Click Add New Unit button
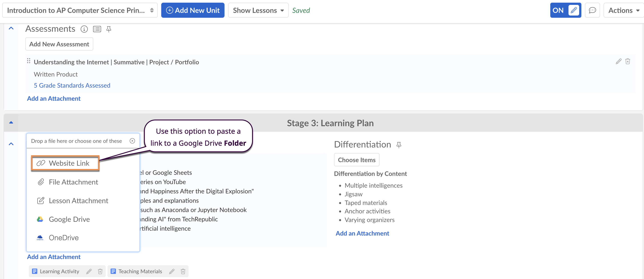 (193, 10)
